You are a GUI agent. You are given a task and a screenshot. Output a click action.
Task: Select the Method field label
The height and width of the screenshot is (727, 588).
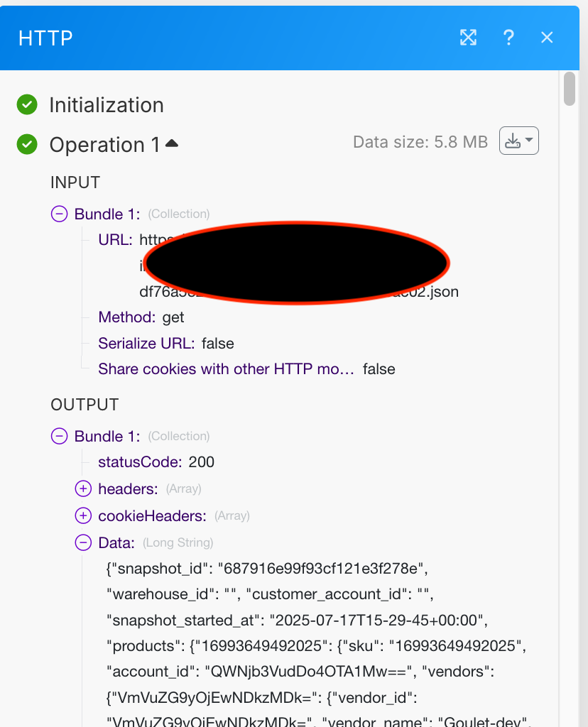click(127, 317)
